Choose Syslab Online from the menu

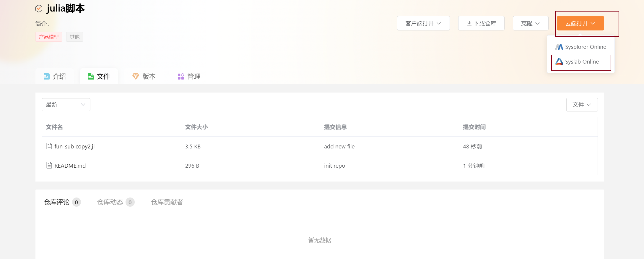[581, 62]
